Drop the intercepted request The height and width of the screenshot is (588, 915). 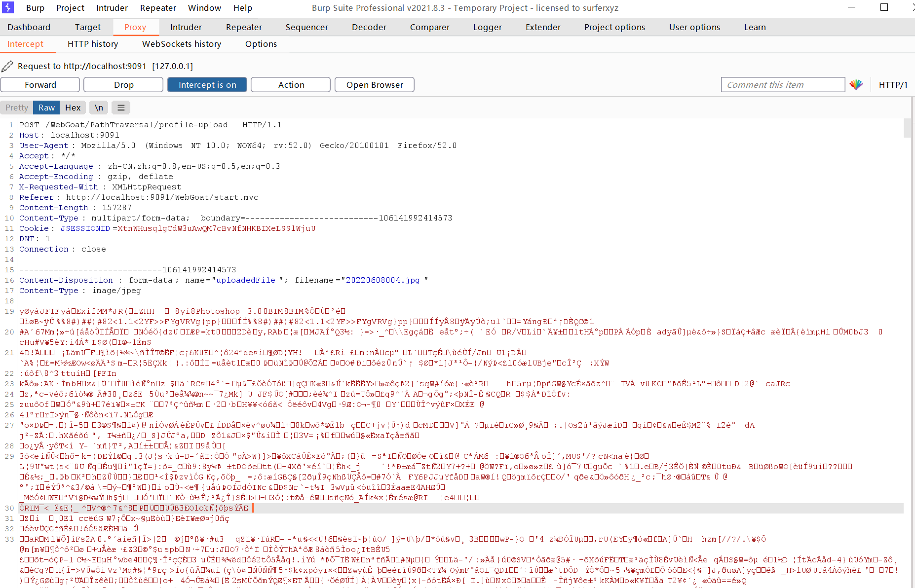pos(123,85)
